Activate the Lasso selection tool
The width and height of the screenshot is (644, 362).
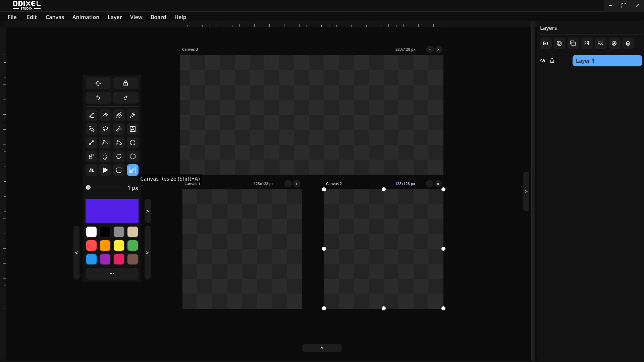(105, 129)
